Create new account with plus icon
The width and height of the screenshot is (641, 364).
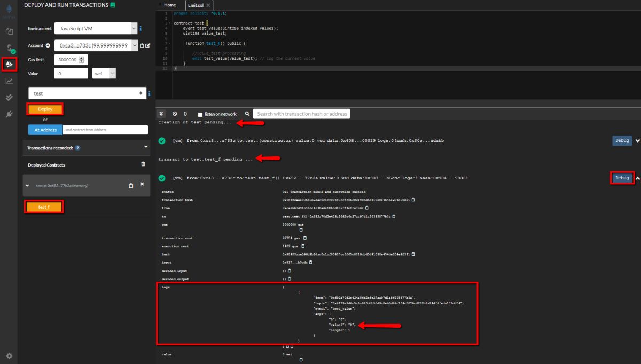coord(48,46)
